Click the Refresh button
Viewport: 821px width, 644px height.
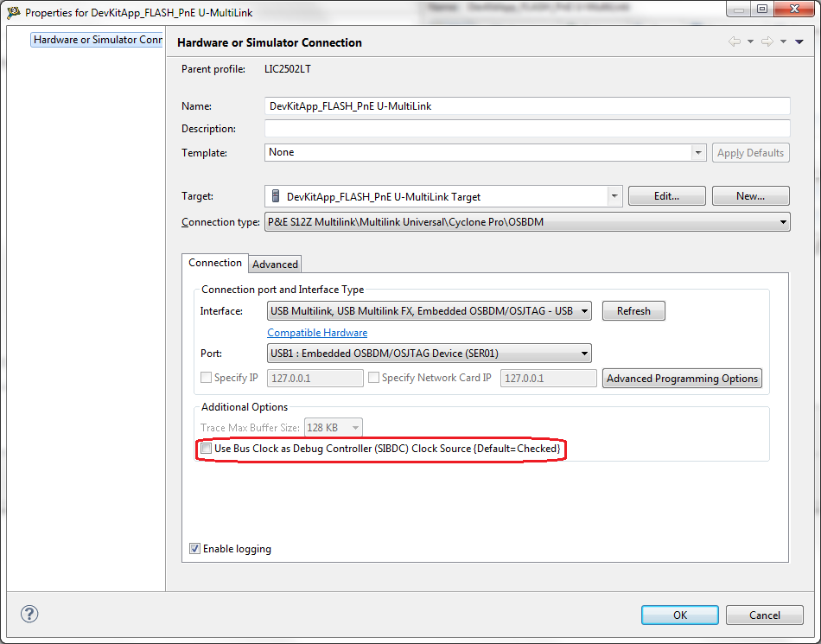click(x=633, y=311)
